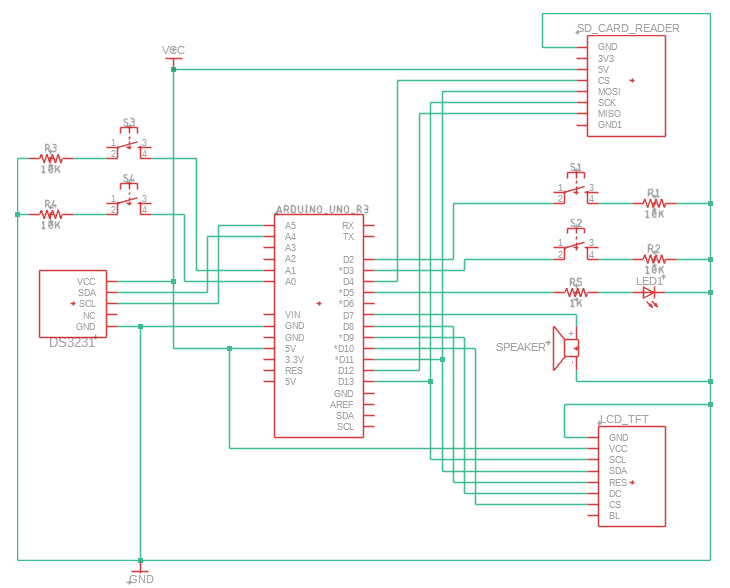This screenshot has height=588, width=730.
Task: Click the LCD_TFT DC pin label
Action: click(615, 494)
